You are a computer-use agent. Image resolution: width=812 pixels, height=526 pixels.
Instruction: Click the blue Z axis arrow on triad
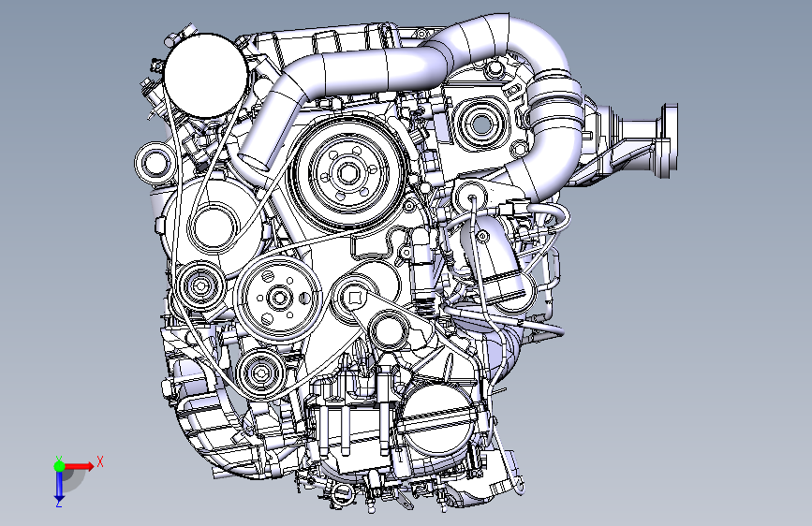pyautogui.click(x=59, y=487)
